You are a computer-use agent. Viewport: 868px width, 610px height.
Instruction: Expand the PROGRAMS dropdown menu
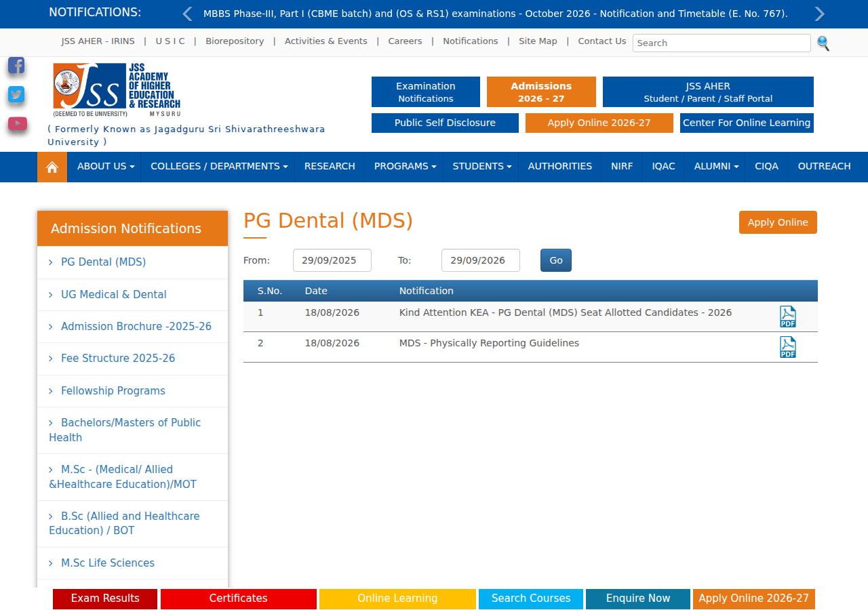405,167
